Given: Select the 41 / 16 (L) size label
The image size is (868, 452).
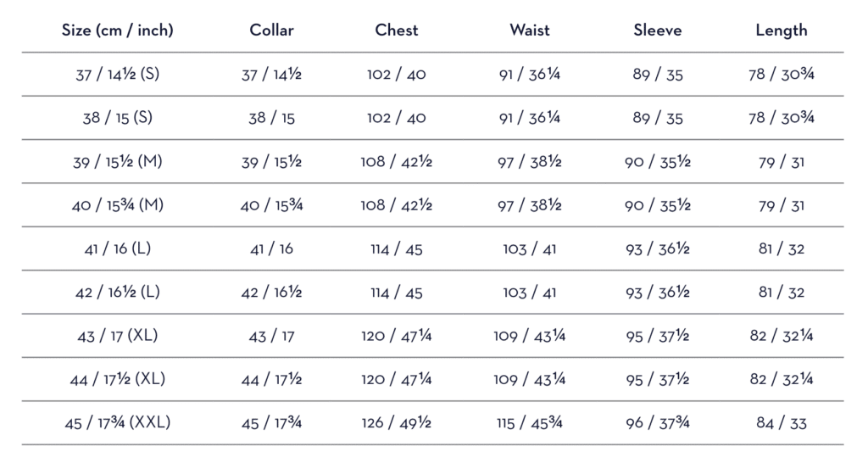Looking at the screenshot, I should tap(118, 249).
